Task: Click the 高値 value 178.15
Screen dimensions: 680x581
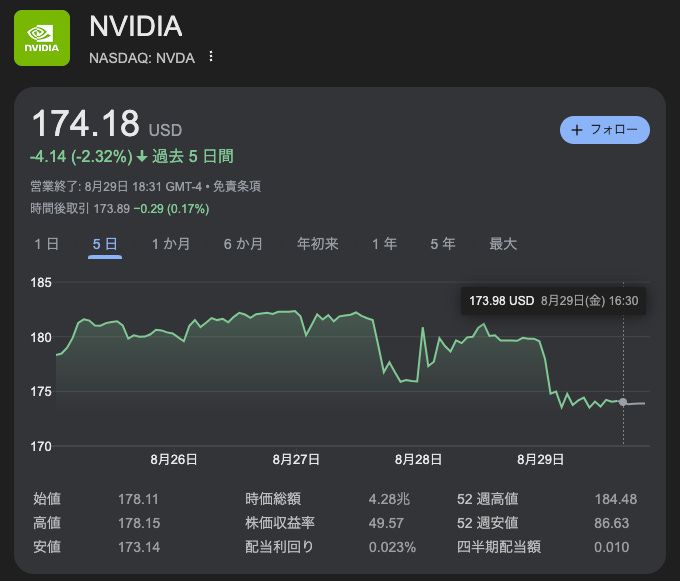Action: (x=139, y=523)
